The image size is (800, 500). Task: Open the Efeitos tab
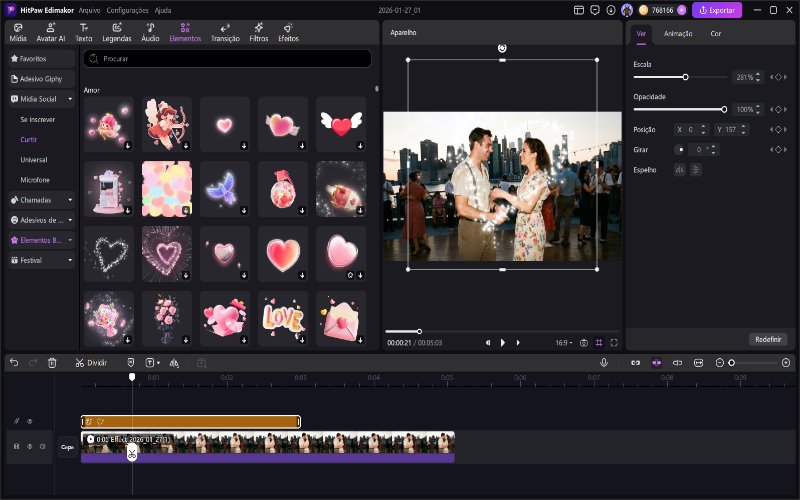point(288,33)
